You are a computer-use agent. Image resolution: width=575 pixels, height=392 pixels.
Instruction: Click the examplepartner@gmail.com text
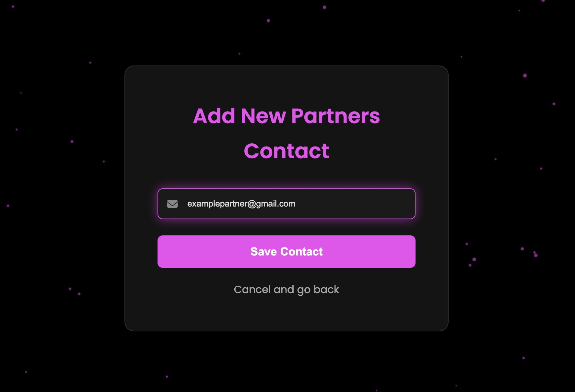[241, 204]
